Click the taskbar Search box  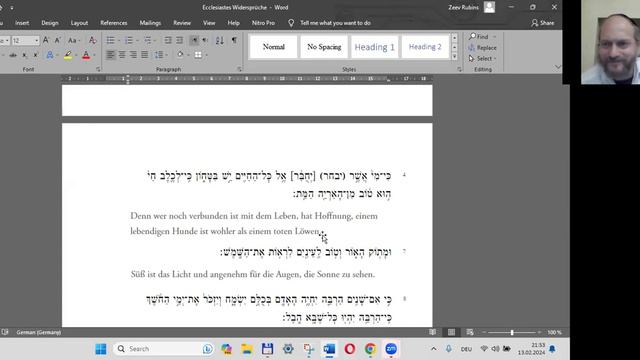tap(163, 349)
